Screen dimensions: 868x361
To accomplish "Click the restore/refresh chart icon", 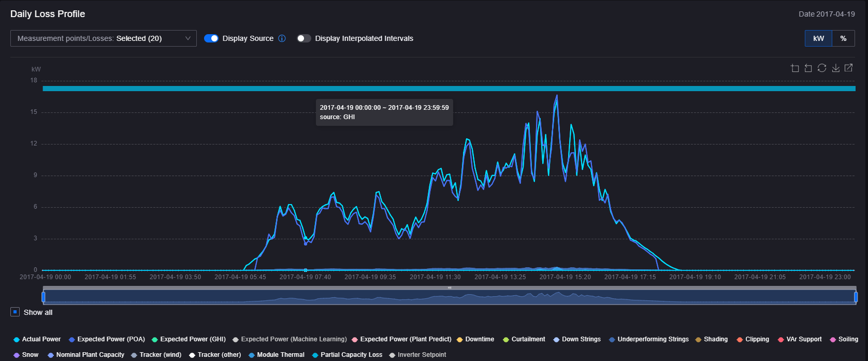I will coord(822,68).
